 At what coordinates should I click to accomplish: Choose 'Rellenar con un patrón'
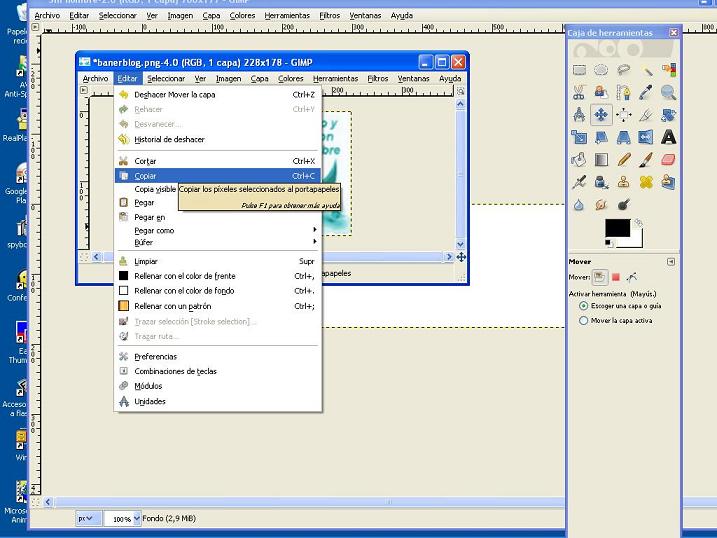point(217,306)
